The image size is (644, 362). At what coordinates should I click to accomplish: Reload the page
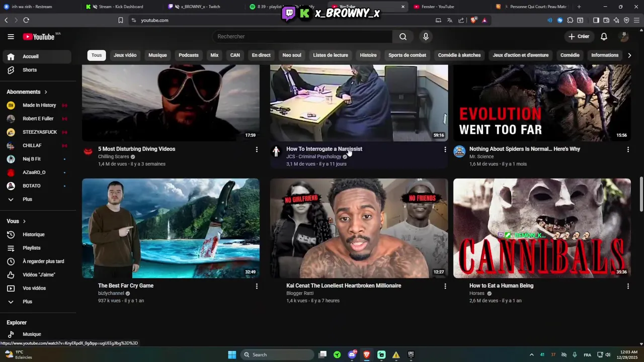point(26,20)
